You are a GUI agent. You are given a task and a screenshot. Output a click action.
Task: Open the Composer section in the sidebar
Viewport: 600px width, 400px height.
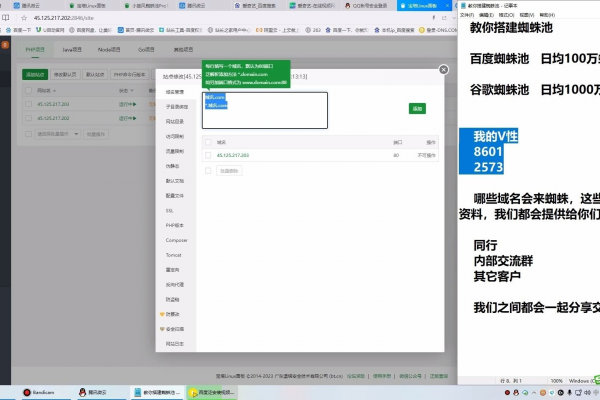pyautogui.click(x=176, y=240)
